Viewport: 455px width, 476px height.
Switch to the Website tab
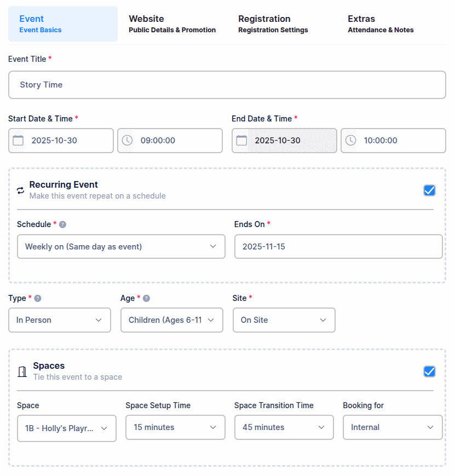[172, 24]
